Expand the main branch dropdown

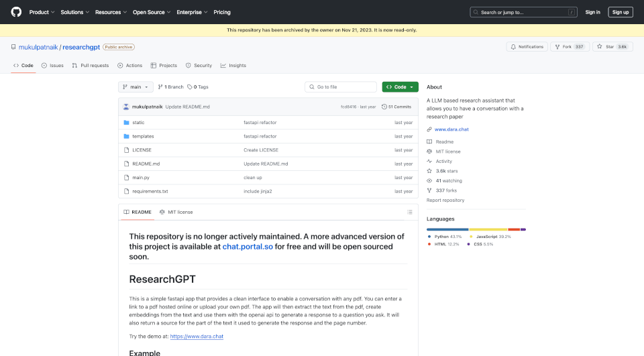pos(136,87)
